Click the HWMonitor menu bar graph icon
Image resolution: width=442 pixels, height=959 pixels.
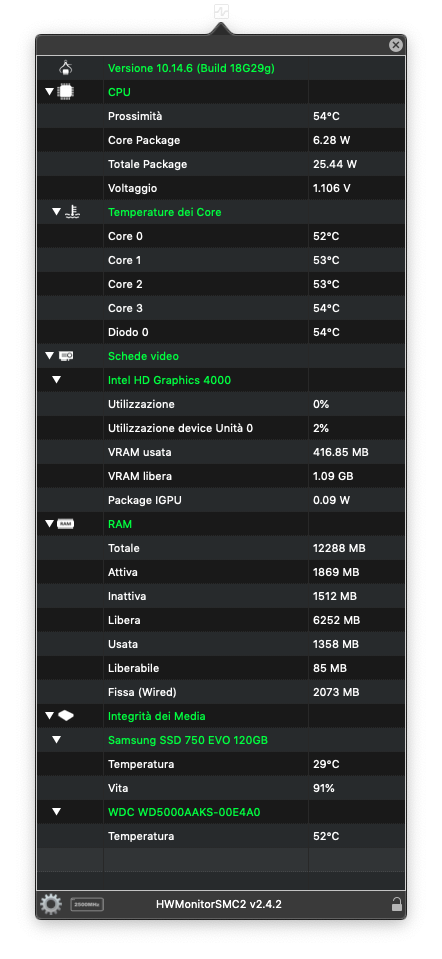(221, 11)
